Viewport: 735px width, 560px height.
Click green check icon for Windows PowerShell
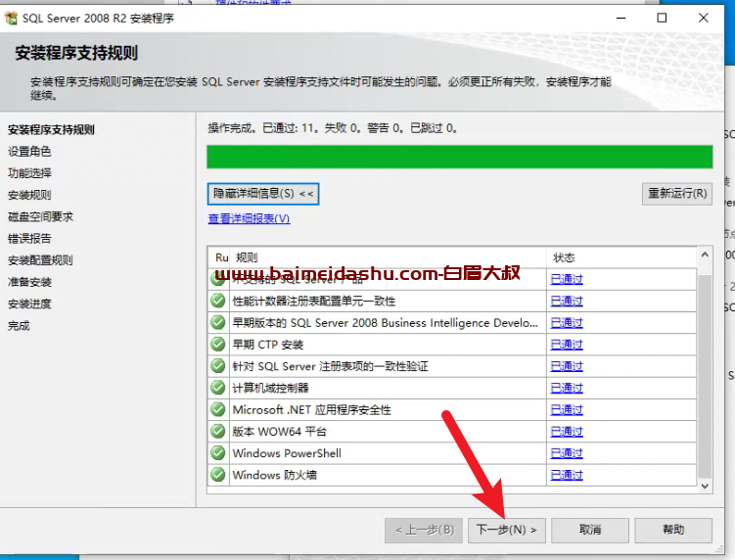(218, 453)
